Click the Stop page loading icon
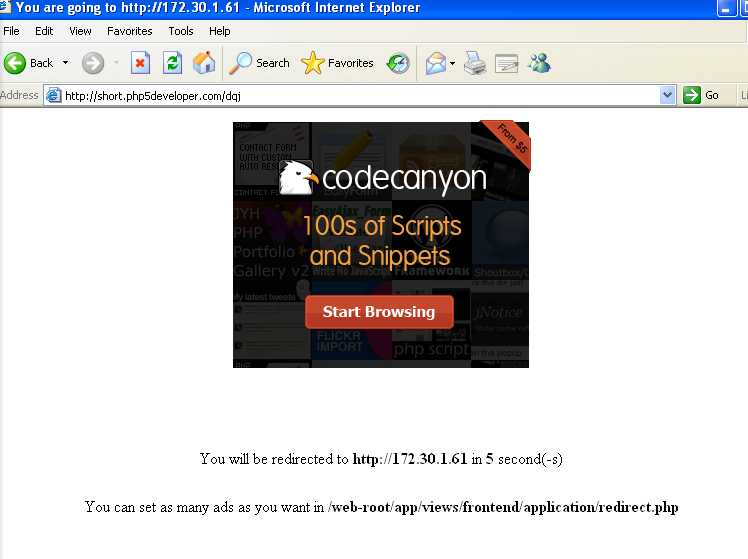 tap(140, 63)
